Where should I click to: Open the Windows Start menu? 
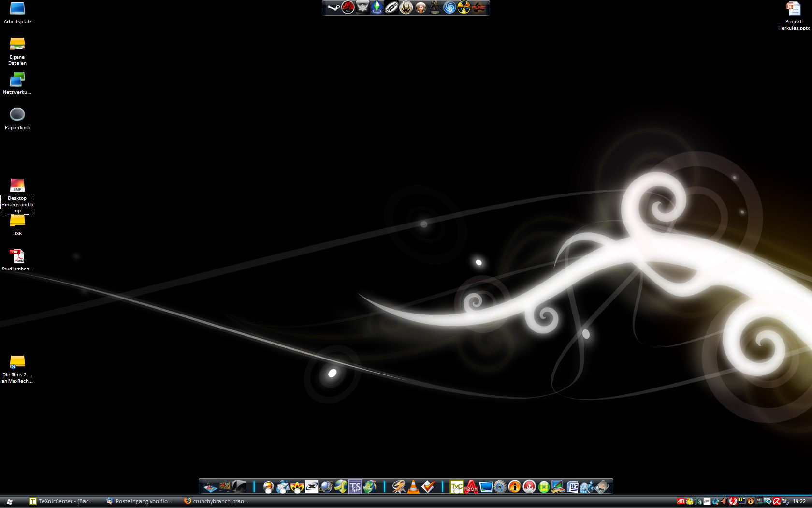click(x=9, y=502)
